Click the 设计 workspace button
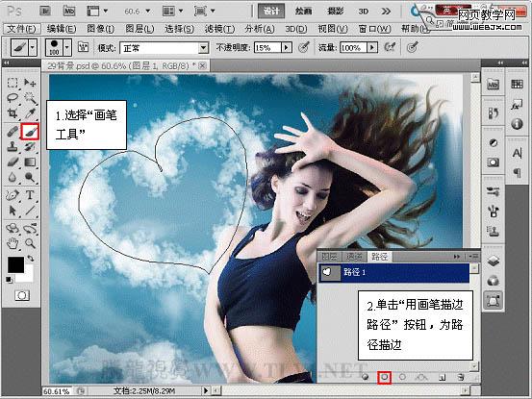The height and width of the screenshot is (399, 532). click(x=270, y=12)
